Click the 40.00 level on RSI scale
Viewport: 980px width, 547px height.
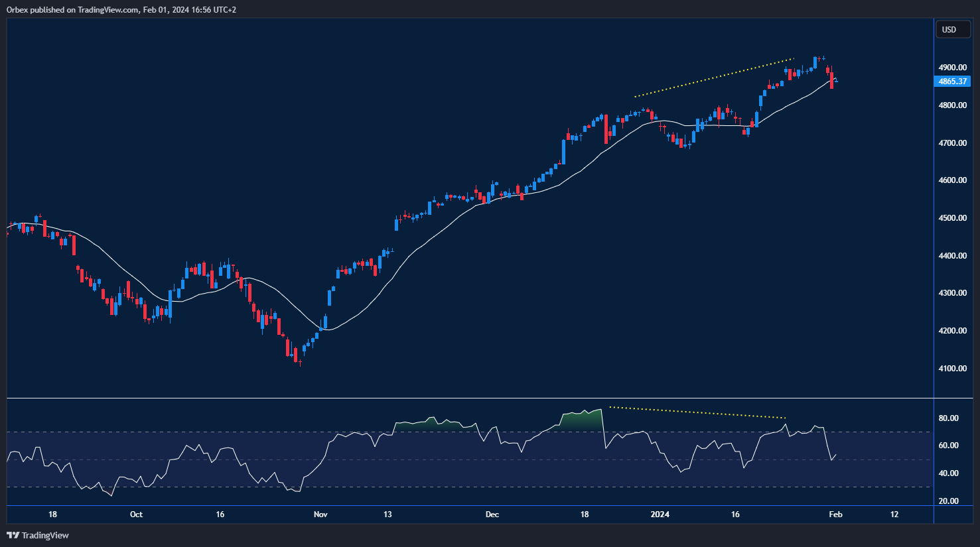tap(948, 473)
